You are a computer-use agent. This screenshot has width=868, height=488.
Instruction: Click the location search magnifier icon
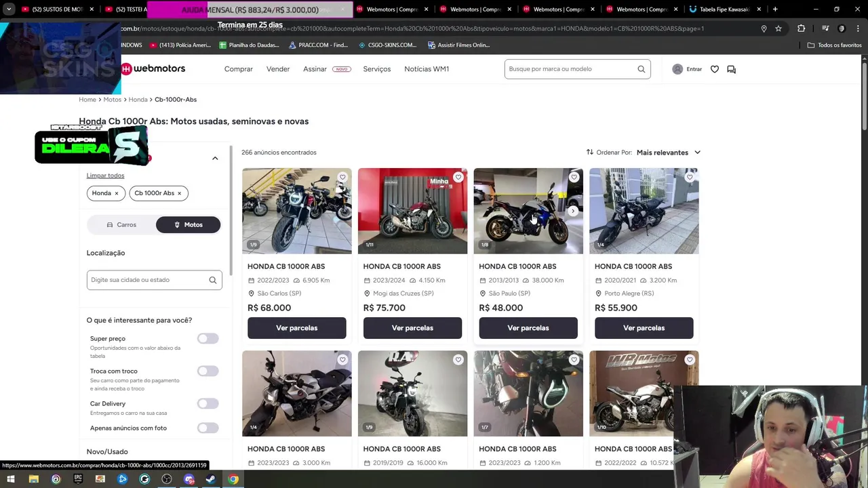click(x=213, y=280)
